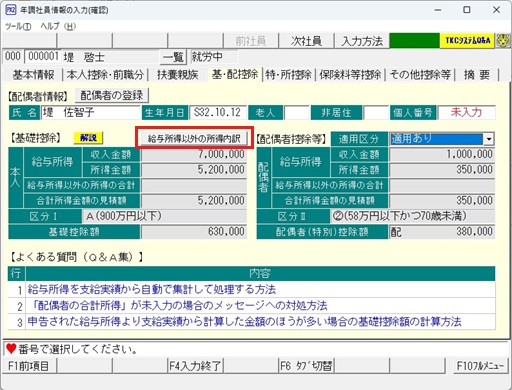Open the その他控除等 tab

pos(420,75)
